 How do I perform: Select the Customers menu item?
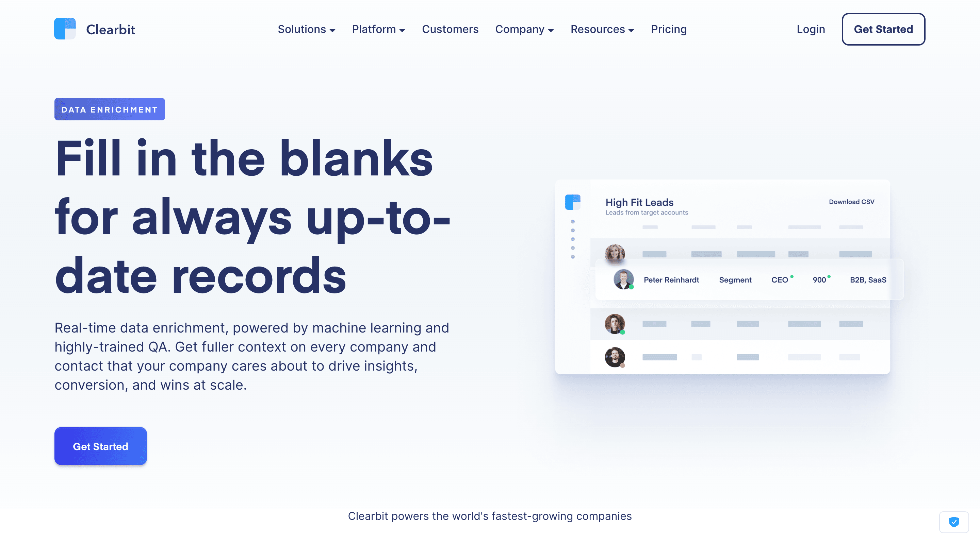tap(450, 29)
